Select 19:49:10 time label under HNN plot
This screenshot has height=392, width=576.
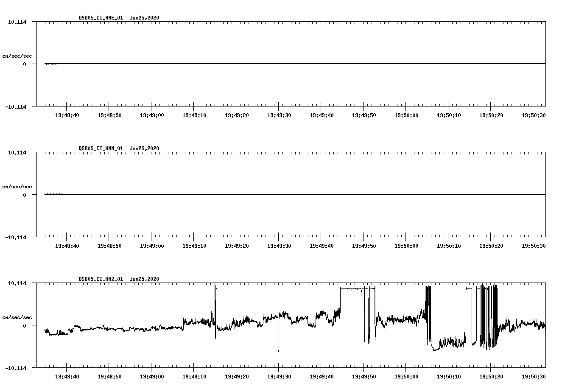tap(194, 246)
